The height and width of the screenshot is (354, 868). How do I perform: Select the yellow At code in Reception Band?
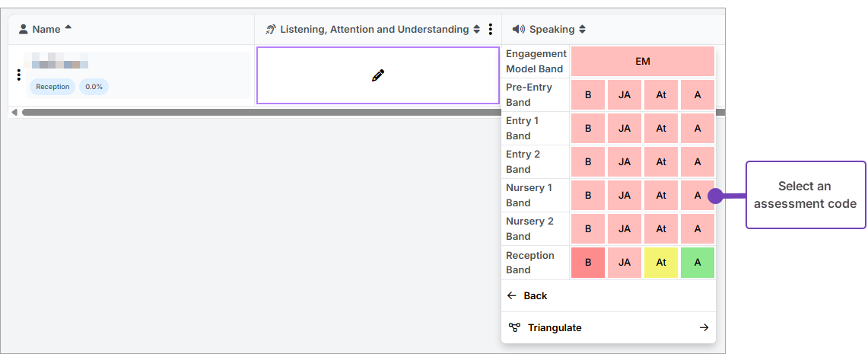click(x=661, y=263)
